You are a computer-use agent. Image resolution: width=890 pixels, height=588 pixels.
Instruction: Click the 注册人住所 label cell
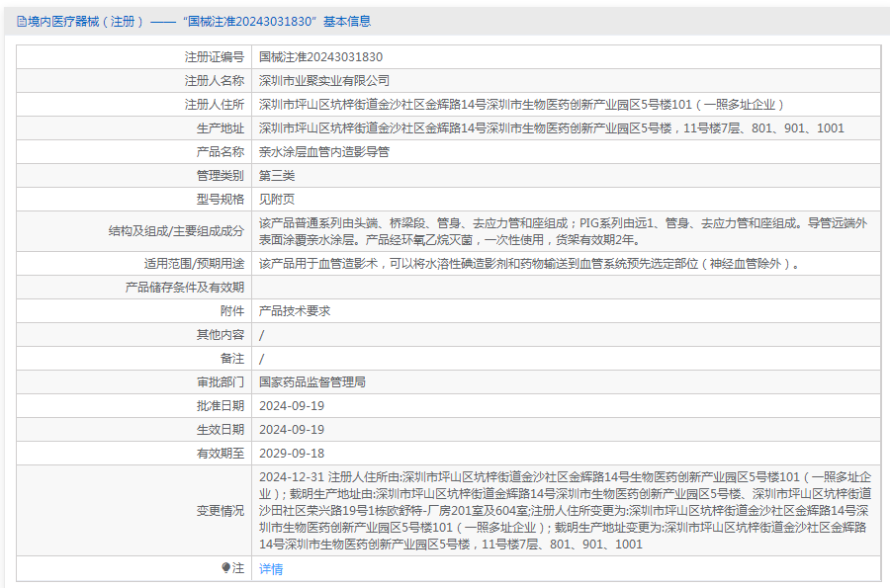pyautogui.click(x=133, y=105)
